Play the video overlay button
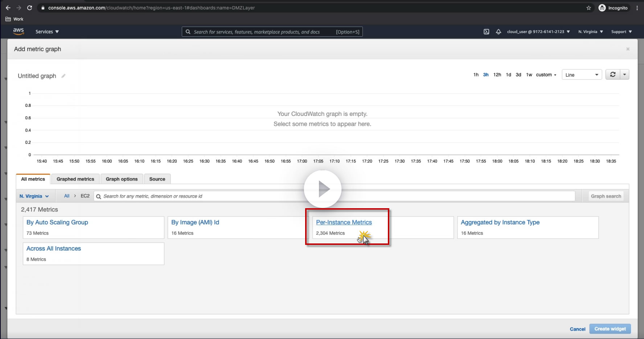 (323, 189)
